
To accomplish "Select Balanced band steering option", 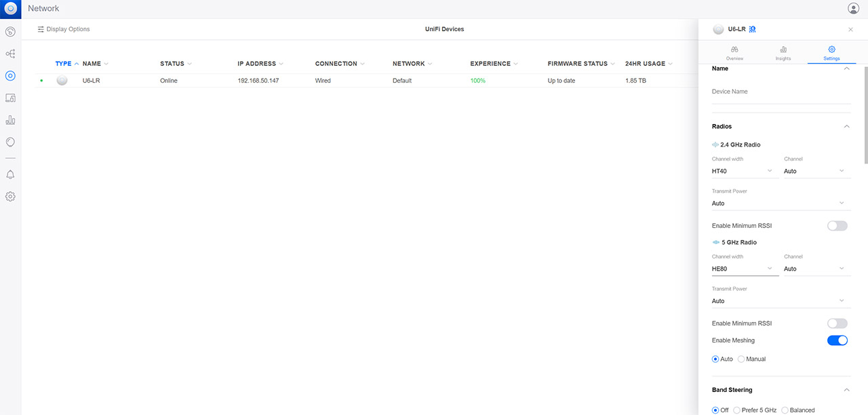I will click(x=785, y=410).
